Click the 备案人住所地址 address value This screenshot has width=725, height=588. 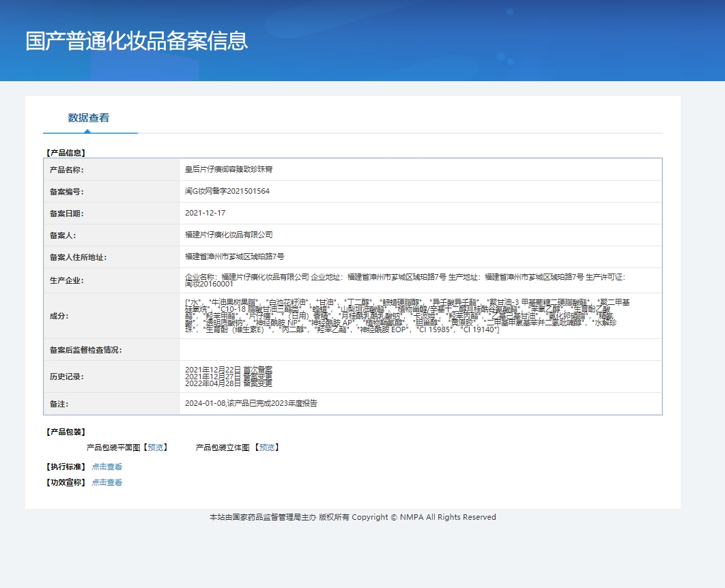[234, 256]
